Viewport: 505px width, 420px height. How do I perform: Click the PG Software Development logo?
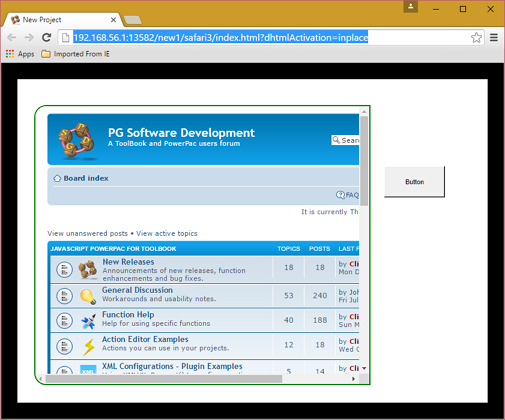(x=77, y=140)
